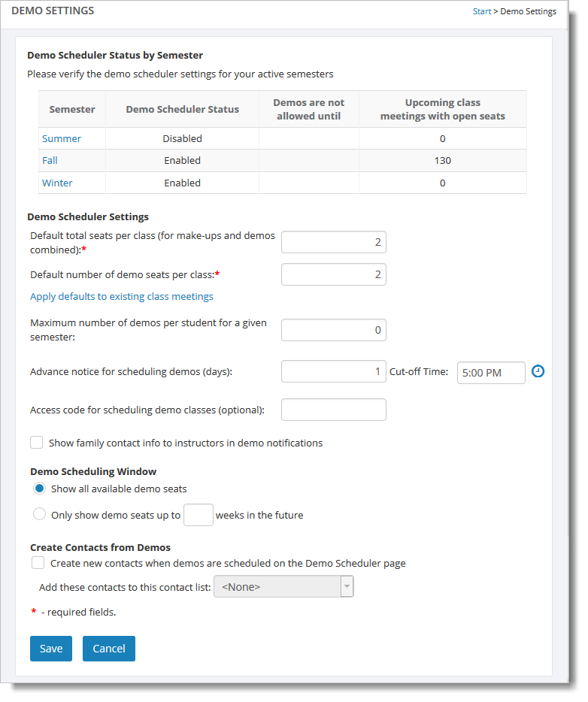
Task: Focus the maximum demos per student field
Action: pos(333,329)
